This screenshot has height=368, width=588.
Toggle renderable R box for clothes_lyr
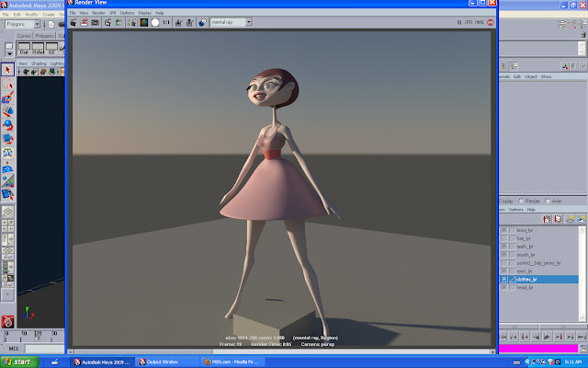pos(504,280)
